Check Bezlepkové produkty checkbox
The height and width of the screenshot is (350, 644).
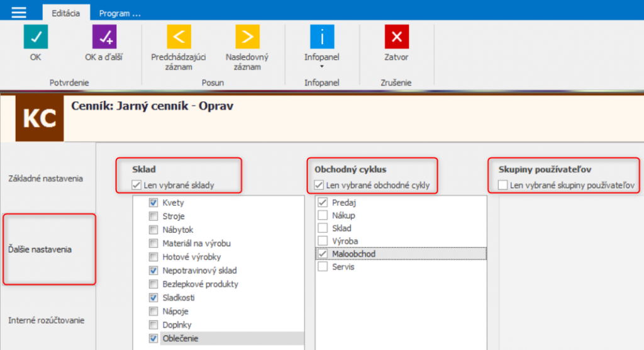point(153,284)
